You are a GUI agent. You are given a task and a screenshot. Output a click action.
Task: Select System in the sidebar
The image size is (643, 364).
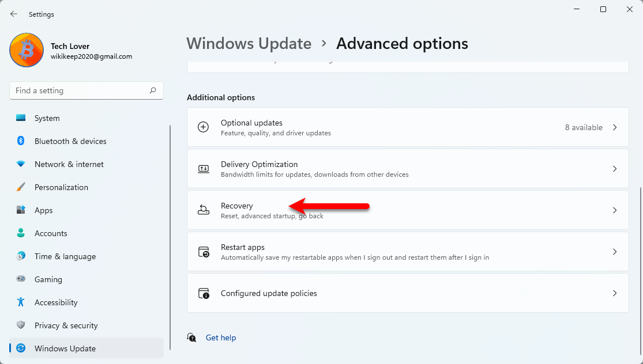87,118
